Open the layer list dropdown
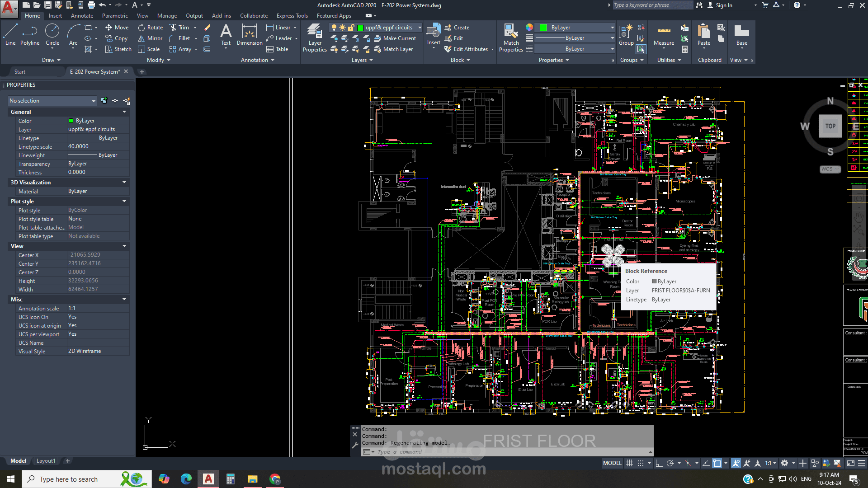This screenshot has width=868, height=488. [420, 28]
